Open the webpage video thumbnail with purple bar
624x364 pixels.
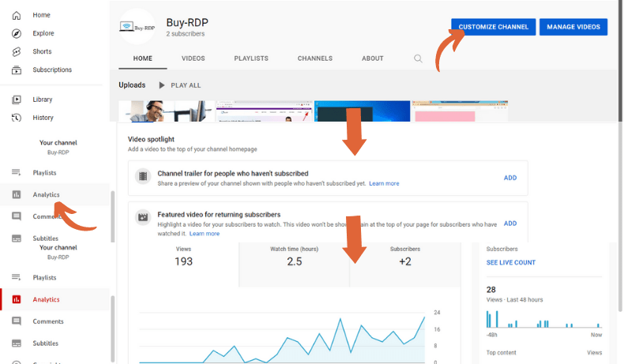[265, 111]
